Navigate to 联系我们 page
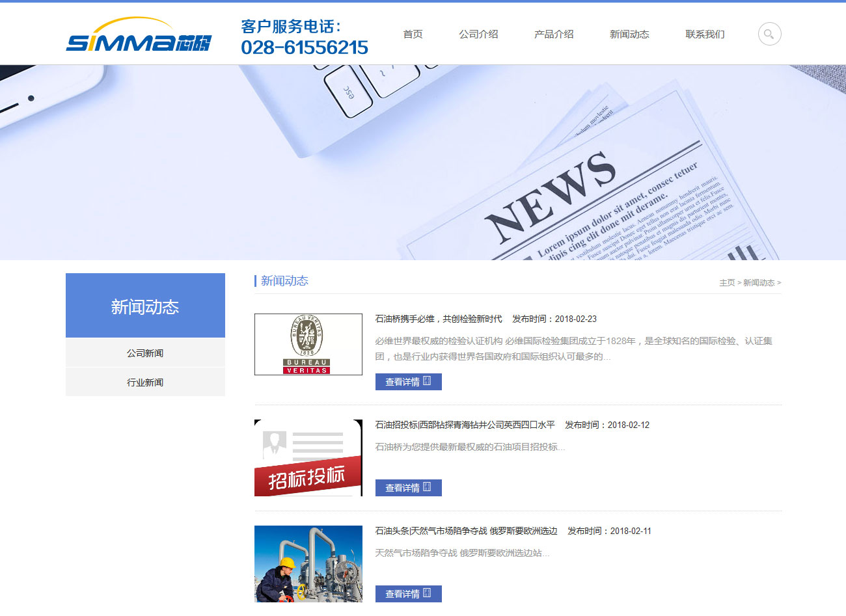 point(705,34)
